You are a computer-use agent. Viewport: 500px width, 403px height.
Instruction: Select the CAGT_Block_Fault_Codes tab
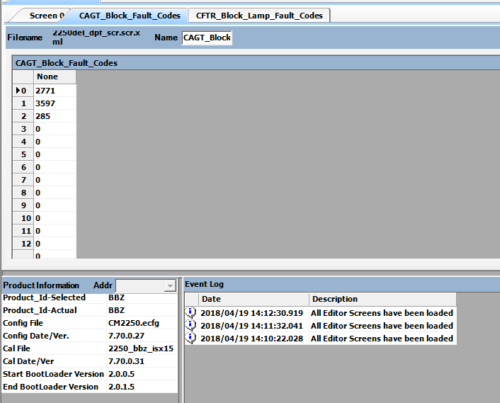(129, 16)
